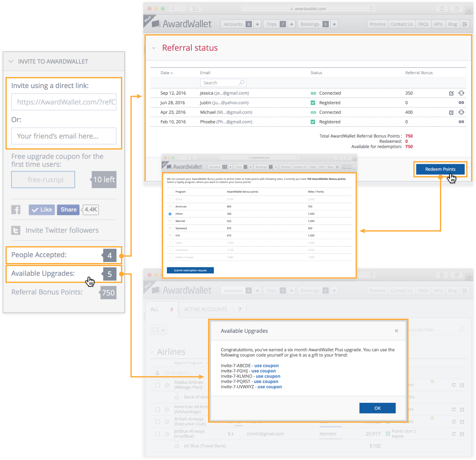Open FAQs in the Referral status window

click(x=423, y=24)
